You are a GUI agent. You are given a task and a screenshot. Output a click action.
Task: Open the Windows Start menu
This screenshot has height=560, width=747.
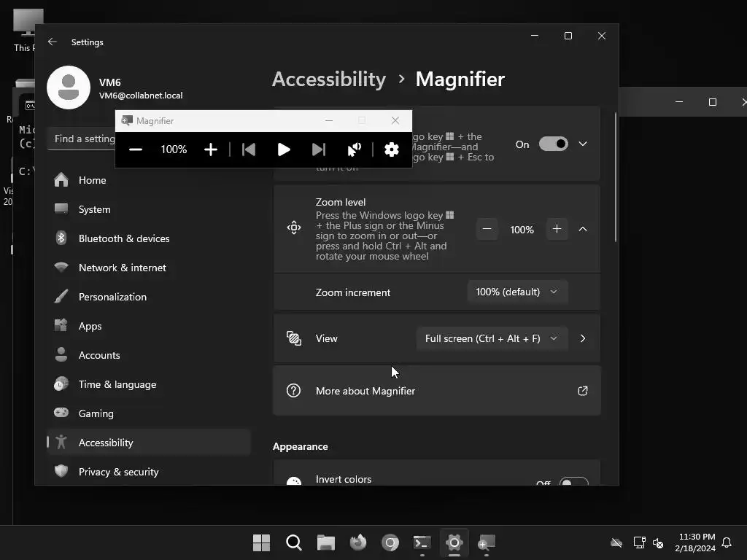(261, 542)
